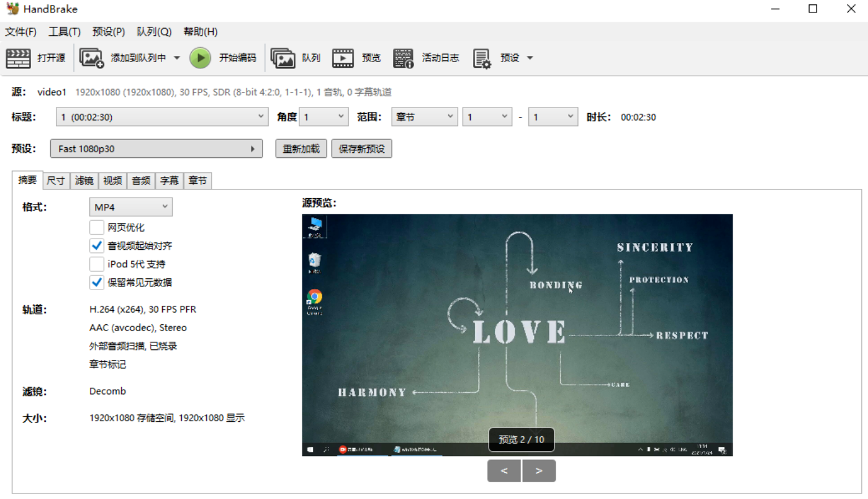Screen dimensions: 868x499
Task: Click the HandBrake app logo in title bar
Action: 12,9
